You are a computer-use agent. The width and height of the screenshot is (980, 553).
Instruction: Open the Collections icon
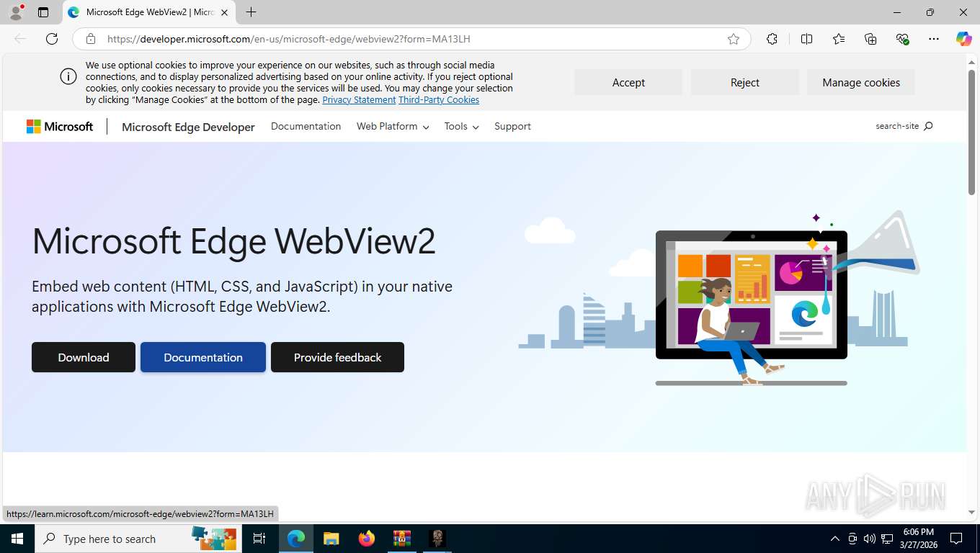point(870,39)
